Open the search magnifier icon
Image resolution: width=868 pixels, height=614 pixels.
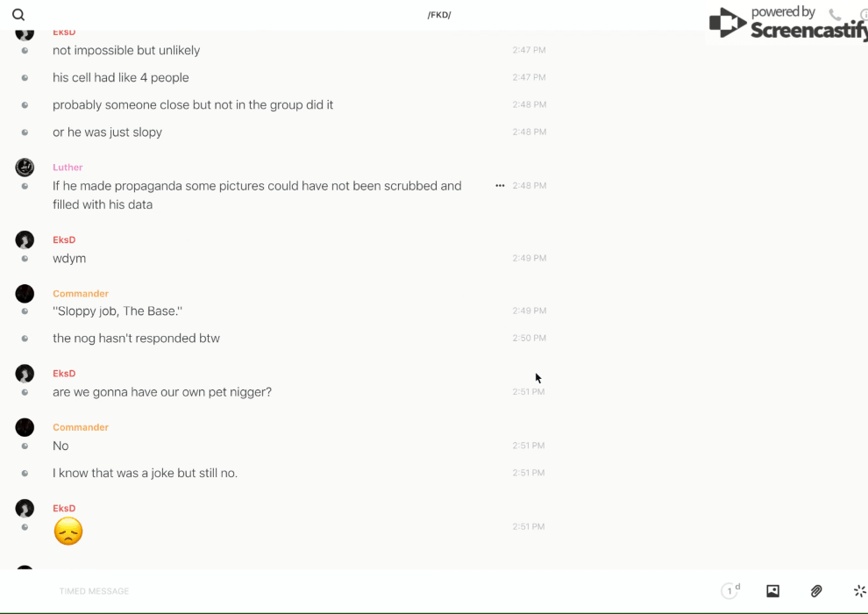tap(18, 15)
